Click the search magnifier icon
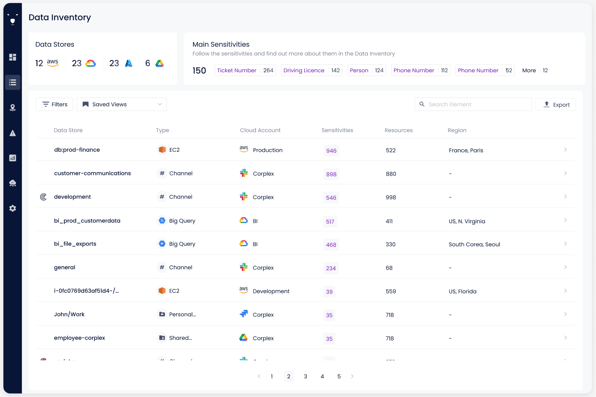The image size is (596, 397). click(x=422, y=104)
